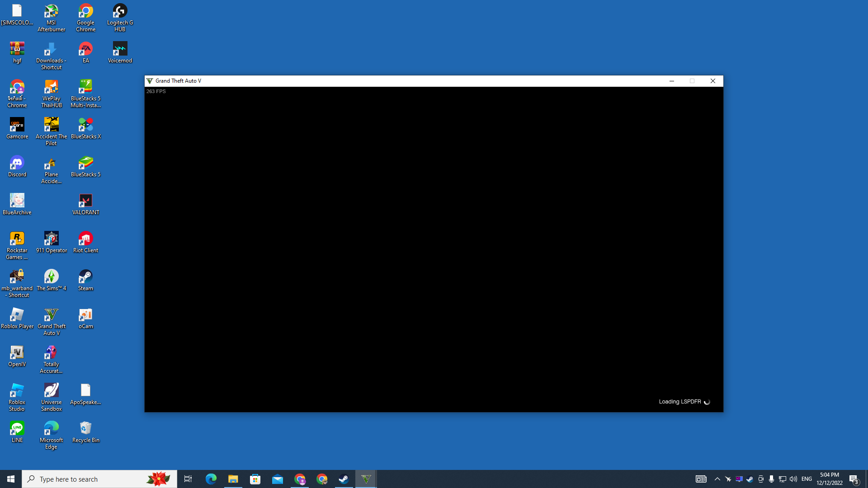Select the Voicemod desktop icon
The height and width of the screenshot is (488, 868).
[x=120, y=52]
